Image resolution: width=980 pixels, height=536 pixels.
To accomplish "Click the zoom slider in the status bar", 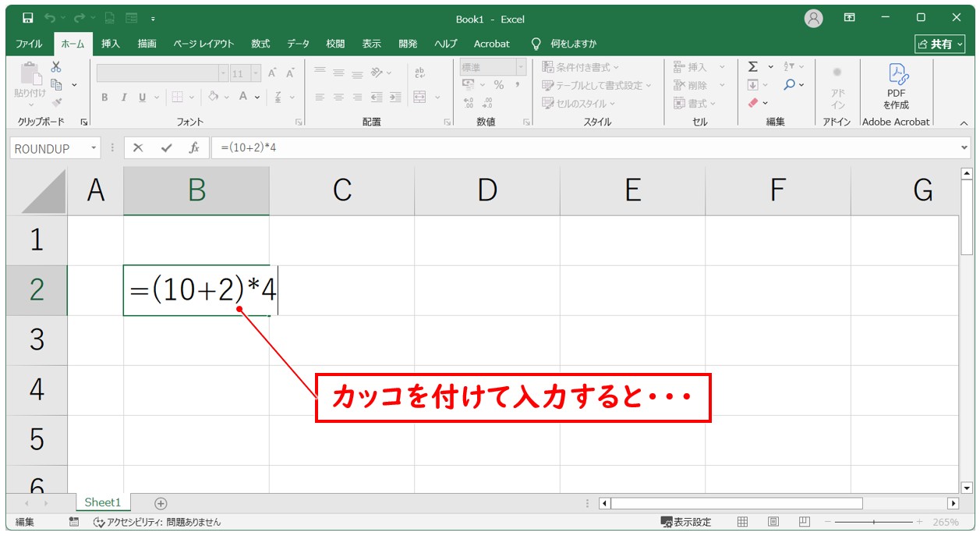I will [873, 522].
